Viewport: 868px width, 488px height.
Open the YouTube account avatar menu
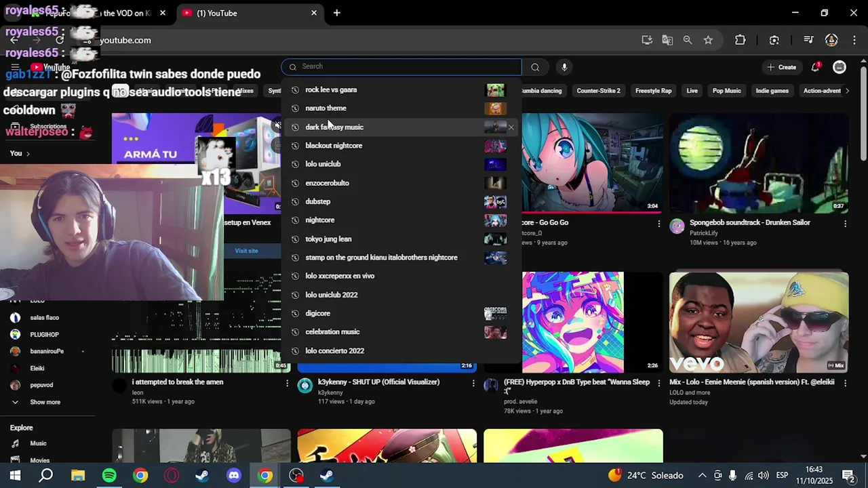pyautogui.click(x=840, y=67)
